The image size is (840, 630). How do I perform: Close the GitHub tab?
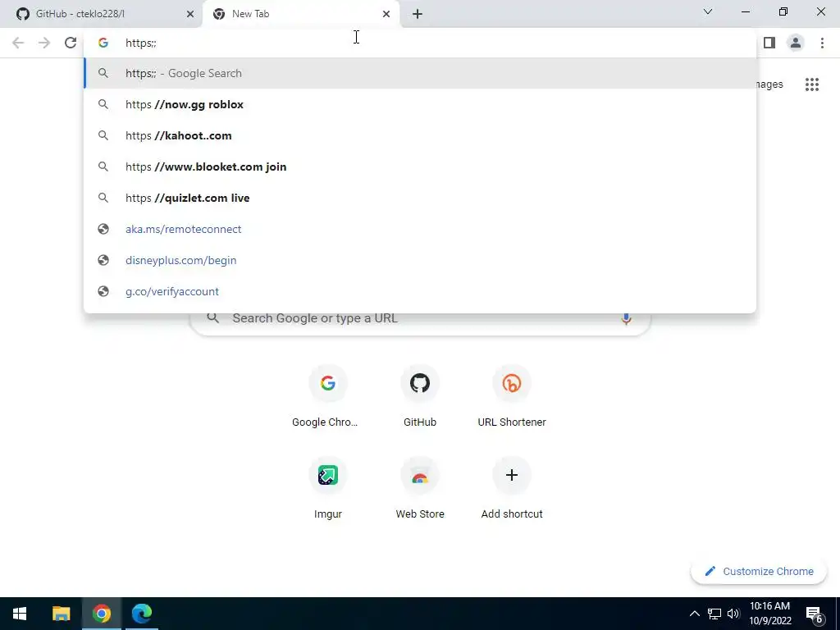pos(190,14)
